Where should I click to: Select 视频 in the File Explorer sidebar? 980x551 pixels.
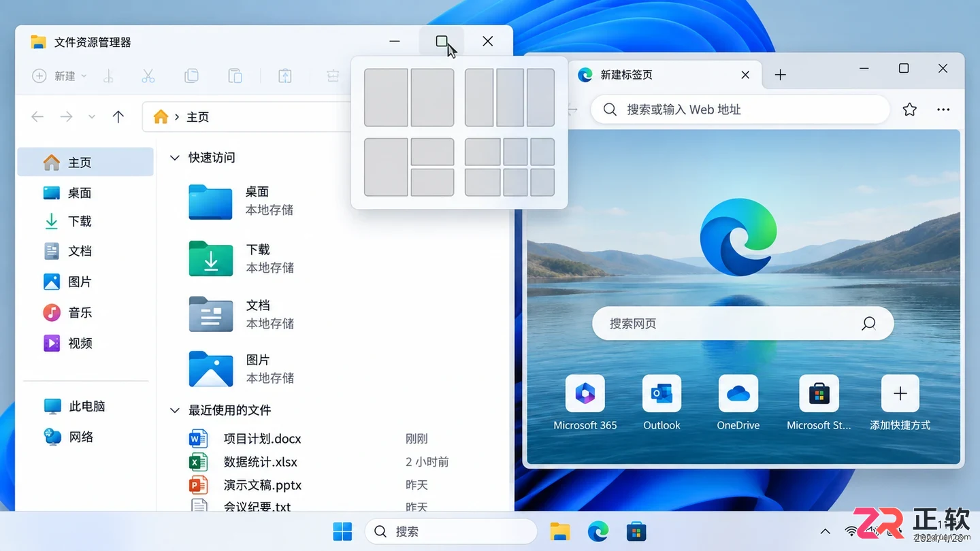click(86, 344)
